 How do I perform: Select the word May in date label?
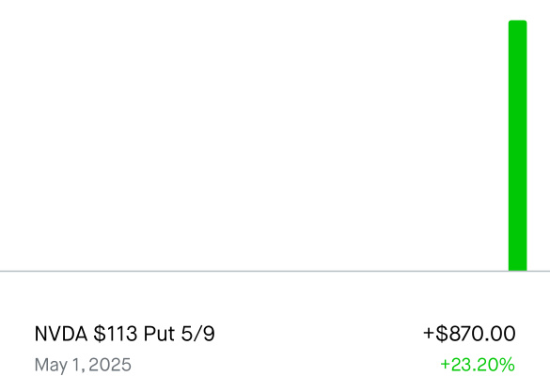pos(48,366)
